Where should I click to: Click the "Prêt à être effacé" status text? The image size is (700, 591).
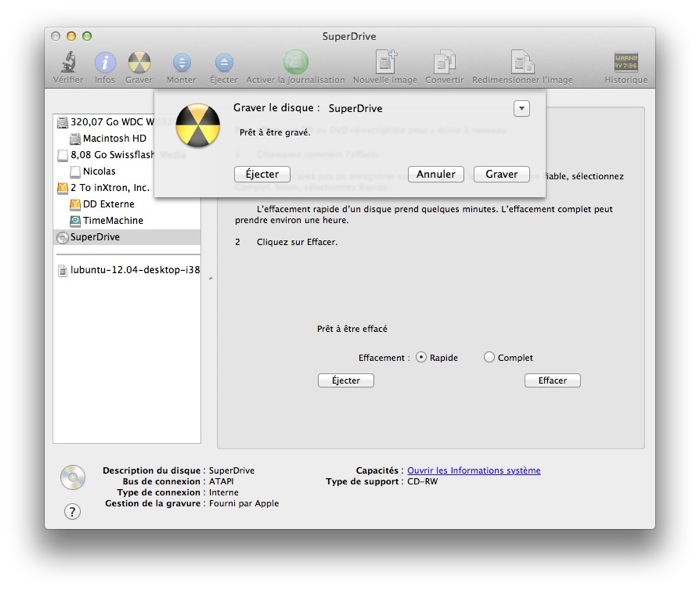tap(352, 329)
